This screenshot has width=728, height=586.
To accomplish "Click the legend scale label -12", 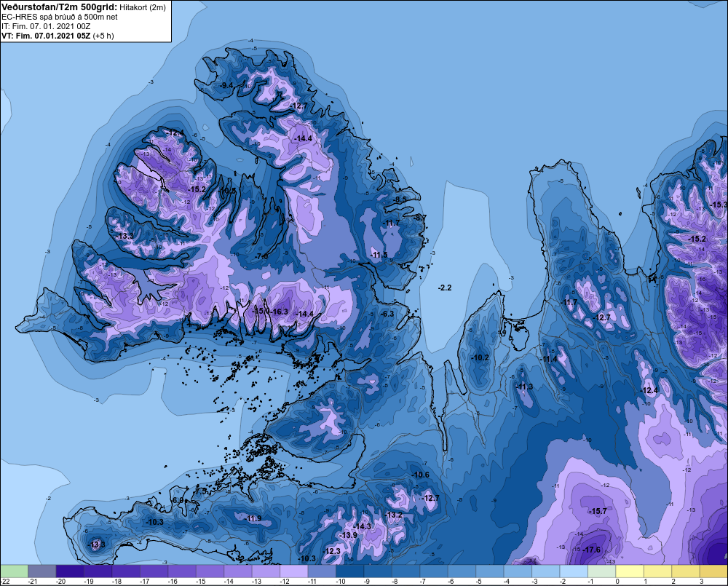I will click(x=285, y=582).
